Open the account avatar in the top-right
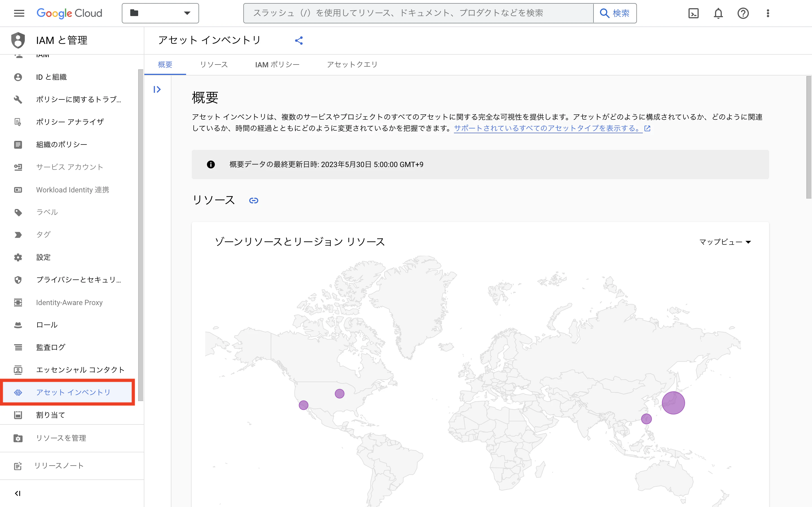Screen dimensions: 812x507 point(792,13)
